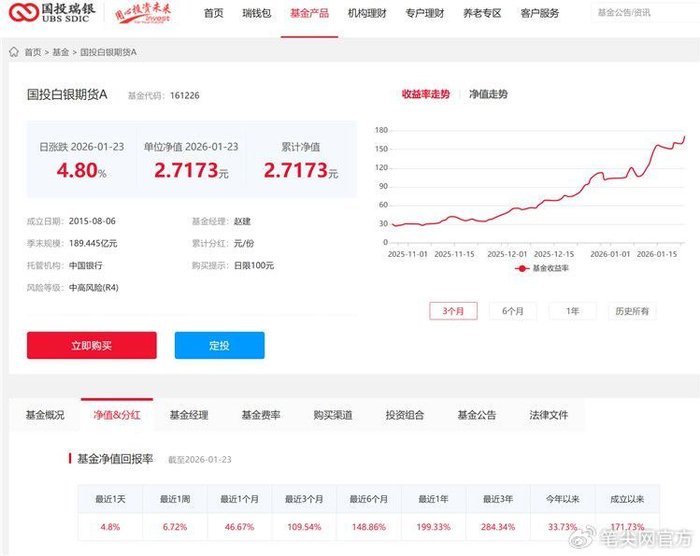700x556 pixels.
Task: Click custodian value 中国银行
Action: pyautogui.click(x=86, y=265)
